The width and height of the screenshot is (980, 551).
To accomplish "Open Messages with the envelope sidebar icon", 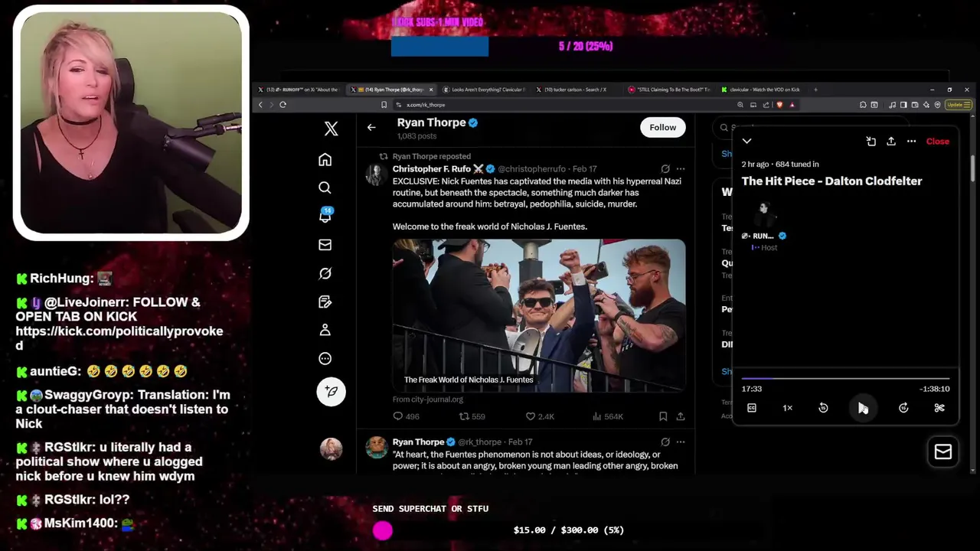I will (325, 245).
